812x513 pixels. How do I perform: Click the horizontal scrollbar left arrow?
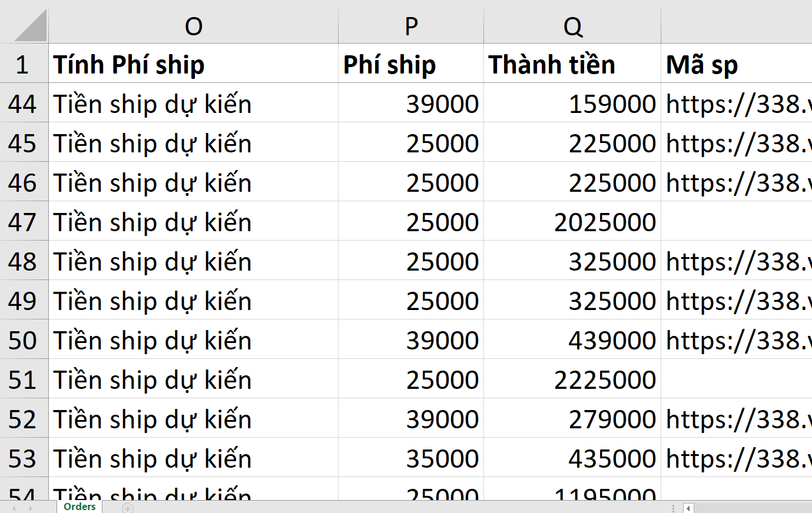click(x=688, y=508)
